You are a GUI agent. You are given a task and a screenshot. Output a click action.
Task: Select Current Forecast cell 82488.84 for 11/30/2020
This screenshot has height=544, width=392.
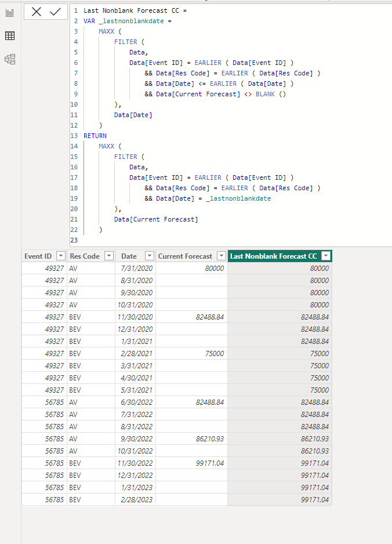191,317
